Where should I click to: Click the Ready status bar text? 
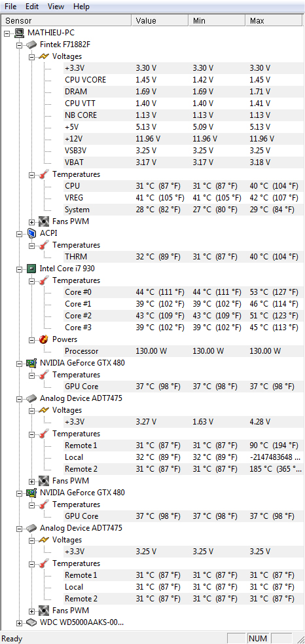(x=12, y=639)
